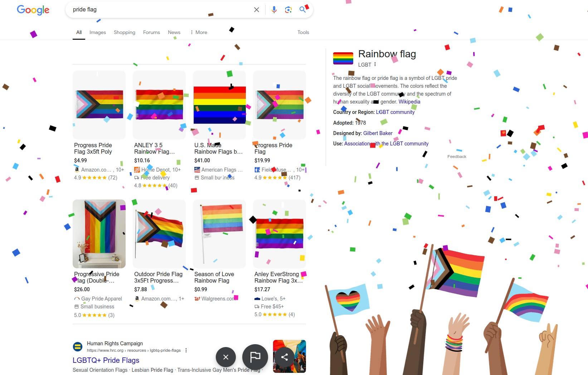Switch to the Images tab
The height and width of the screenshot is (375, 588).
(98, 32)
